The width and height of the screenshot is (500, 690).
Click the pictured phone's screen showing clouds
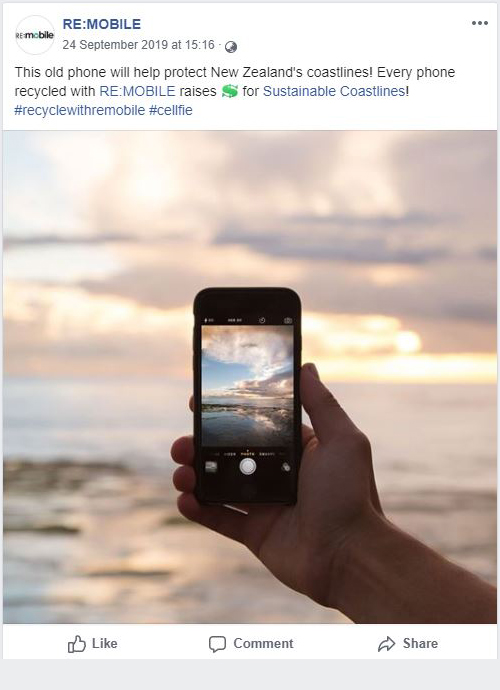tap(247, 386)
